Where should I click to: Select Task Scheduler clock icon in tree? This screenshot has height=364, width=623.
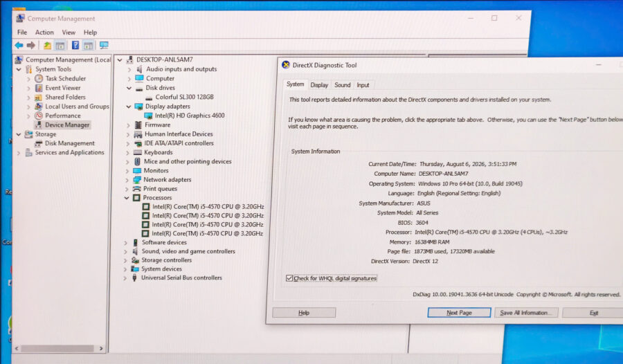click(x=39, y=79)
